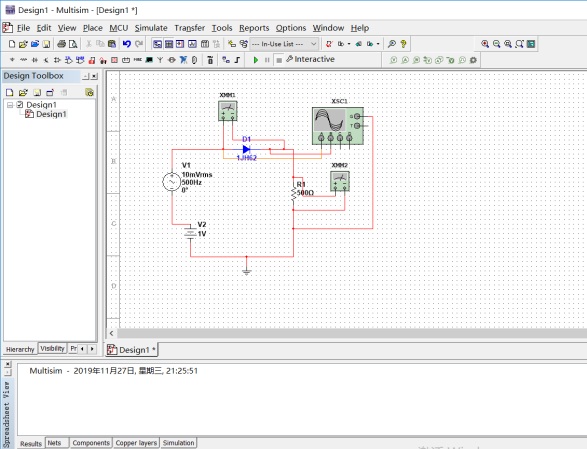Undo the last action

127,44
